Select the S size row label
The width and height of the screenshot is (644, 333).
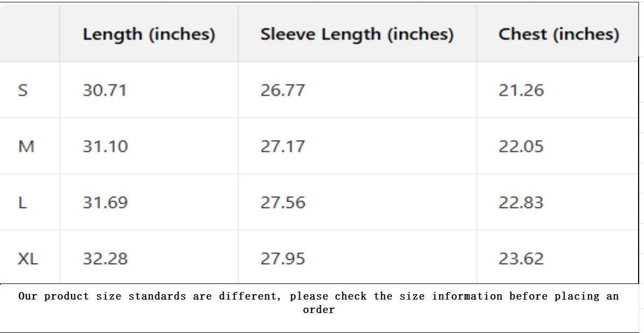[22, 90]
